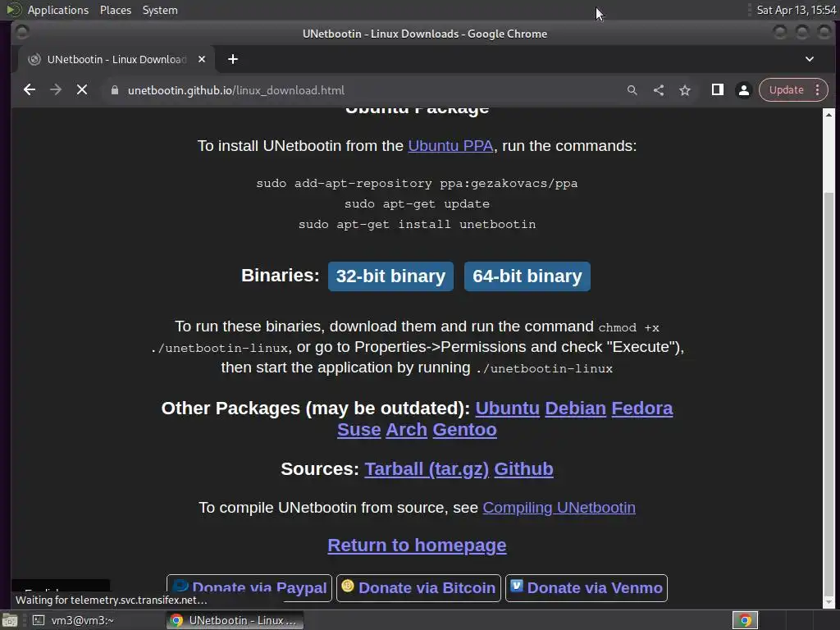Bookmark this tab with the star
Viewport: 840px width, 630px height.
point(685,90)
